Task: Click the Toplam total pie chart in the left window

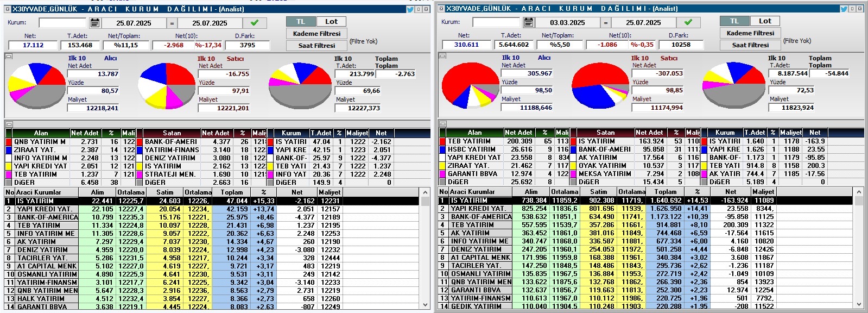Action: point(300,86)
